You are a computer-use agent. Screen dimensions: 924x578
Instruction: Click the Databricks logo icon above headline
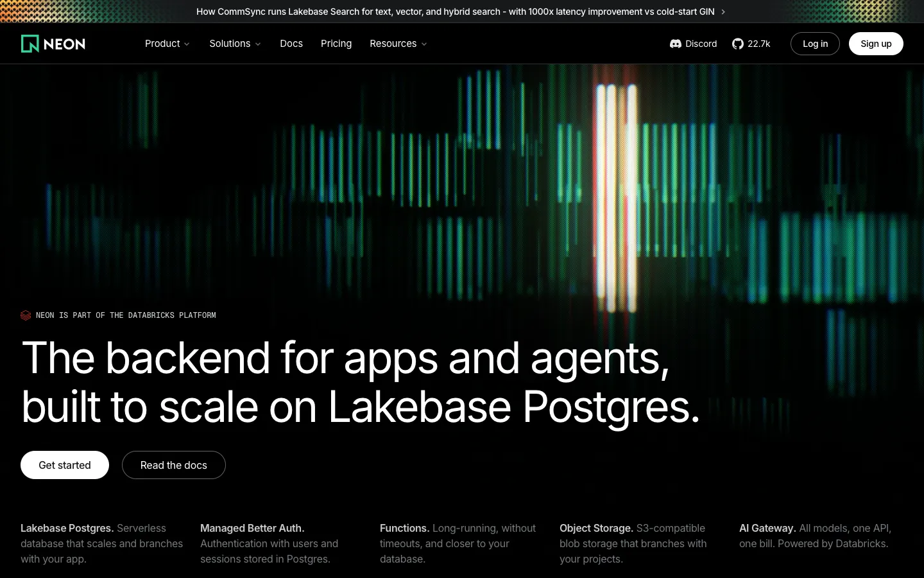26,315
